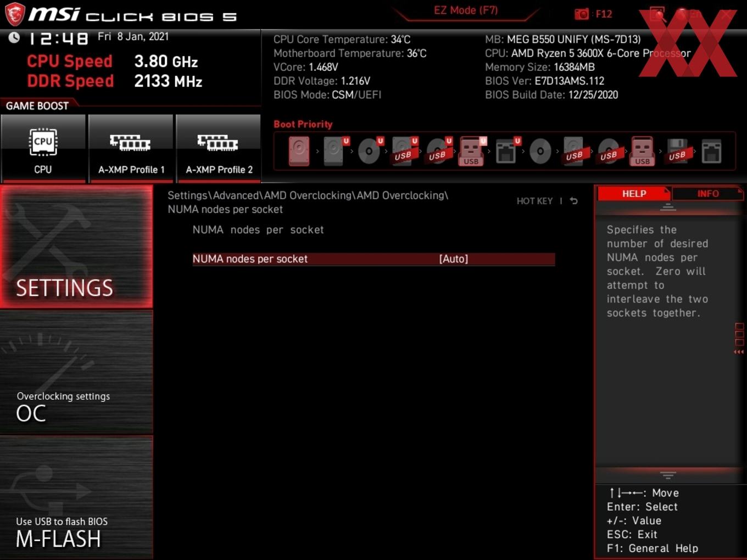
Task: Select the UEFI hard disk boot device
Action: pos(335,151)
